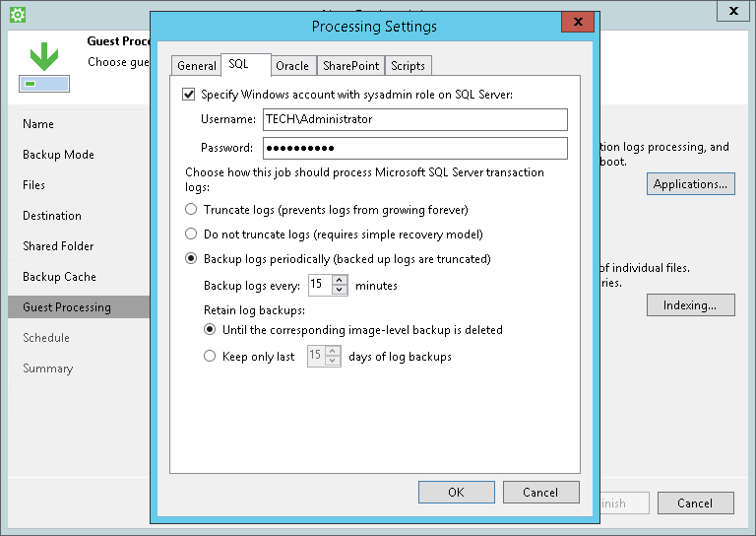The width and height of the screenshot is (756, 536).
Task: Open the Oracle tab
Action: click(x=292, y=66)
